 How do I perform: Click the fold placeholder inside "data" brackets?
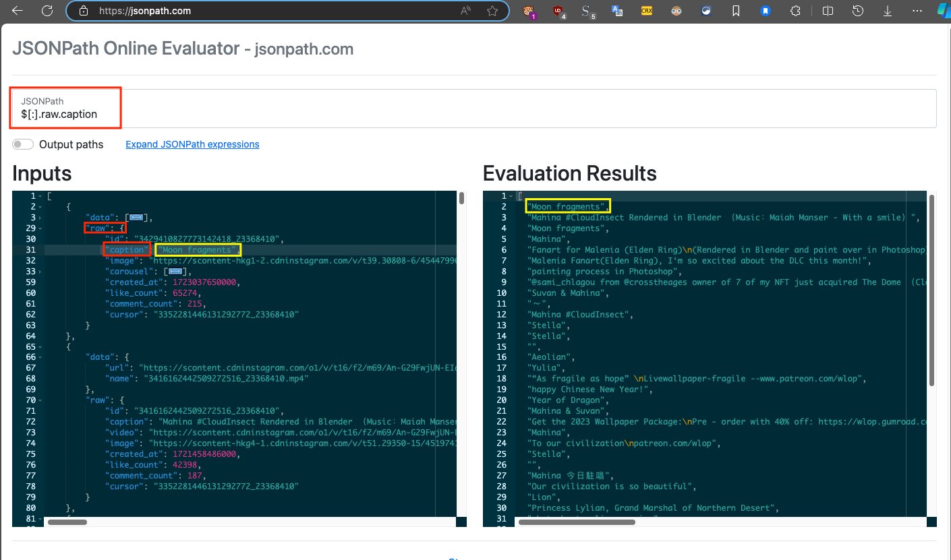(138, 218)
